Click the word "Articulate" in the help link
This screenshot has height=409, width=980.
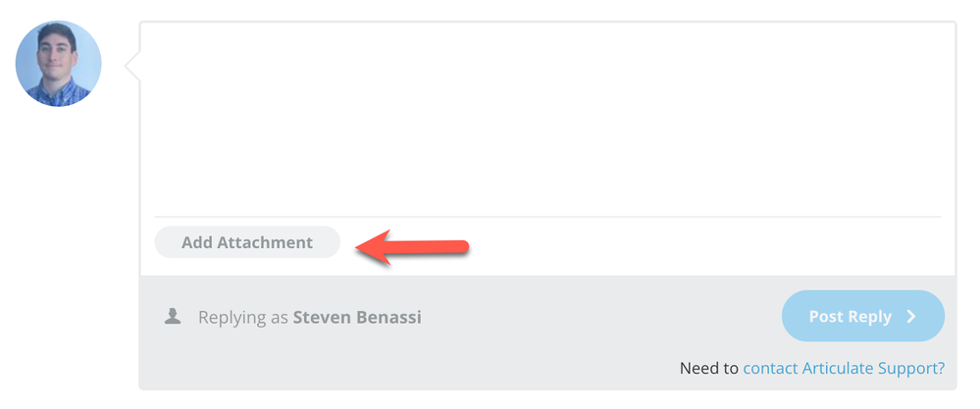838,369
